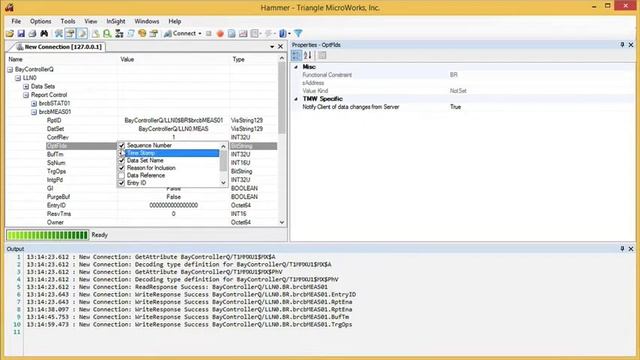This screenshot has width=640, height=360.
Task: Click the Categorized view icon in Properties
Action: (297, 56)
